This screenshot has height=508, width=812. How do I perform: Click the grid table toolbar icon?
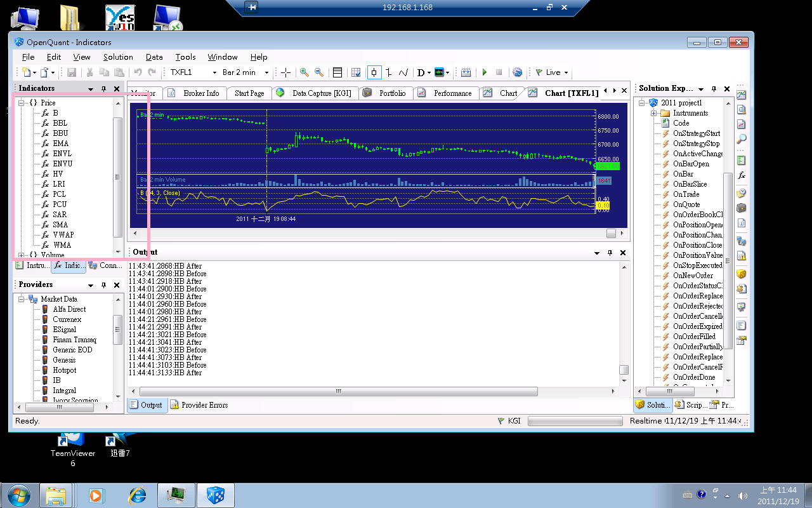click(356, 72)
